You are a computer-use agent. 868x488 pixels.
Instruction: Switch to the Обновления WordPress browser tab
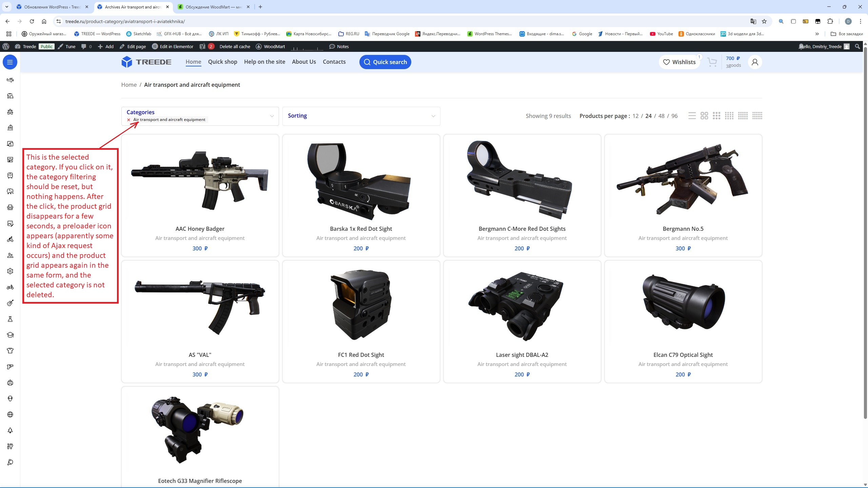pyautogui.click(x=53, y=7)
